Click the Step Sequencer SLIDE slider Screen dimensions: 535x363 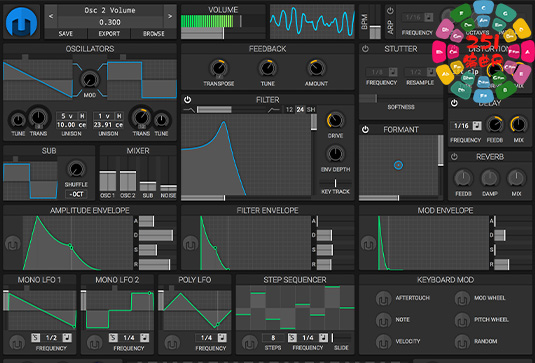[341, 338]
